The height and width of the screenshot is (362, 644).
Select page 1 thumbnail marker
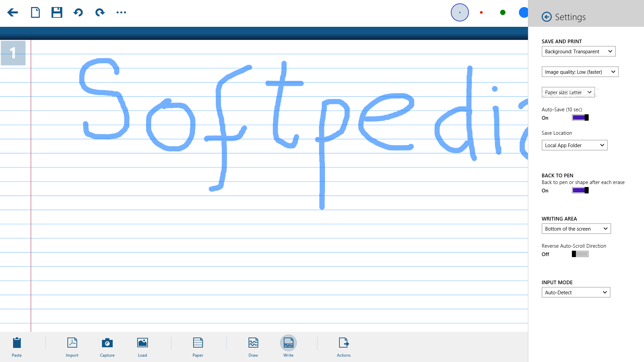13,53
